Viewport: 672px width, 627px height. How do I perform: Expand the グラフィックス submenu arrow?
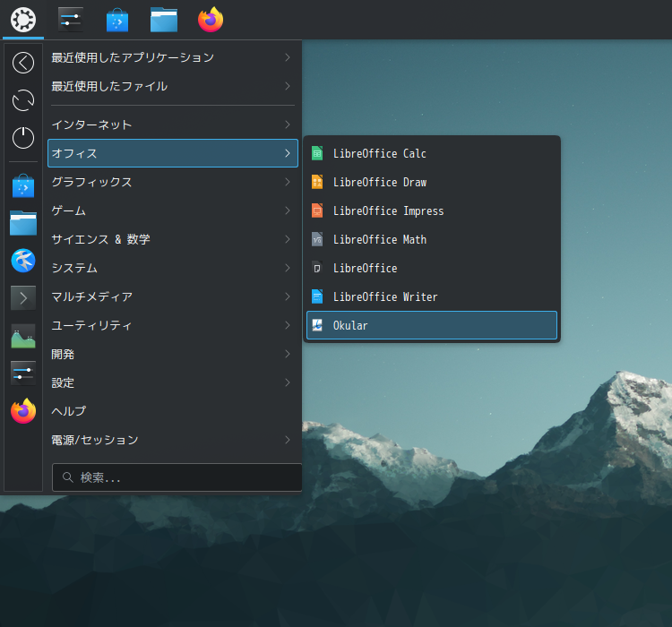point(288,182)
